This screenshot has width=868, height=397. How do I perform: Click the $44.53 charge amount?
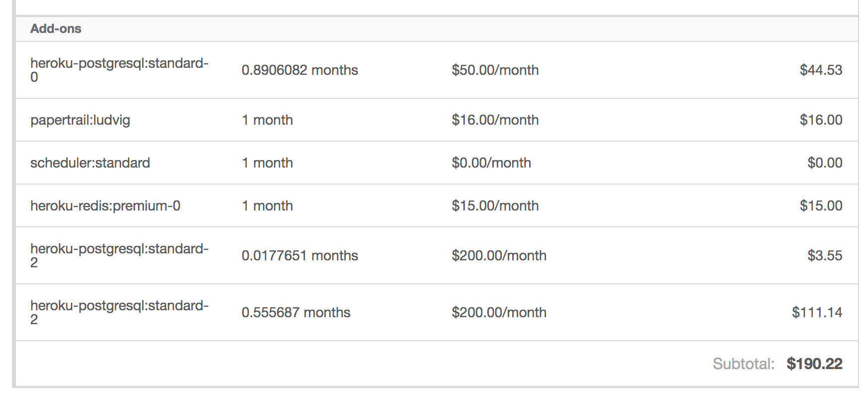click(821, 70)
